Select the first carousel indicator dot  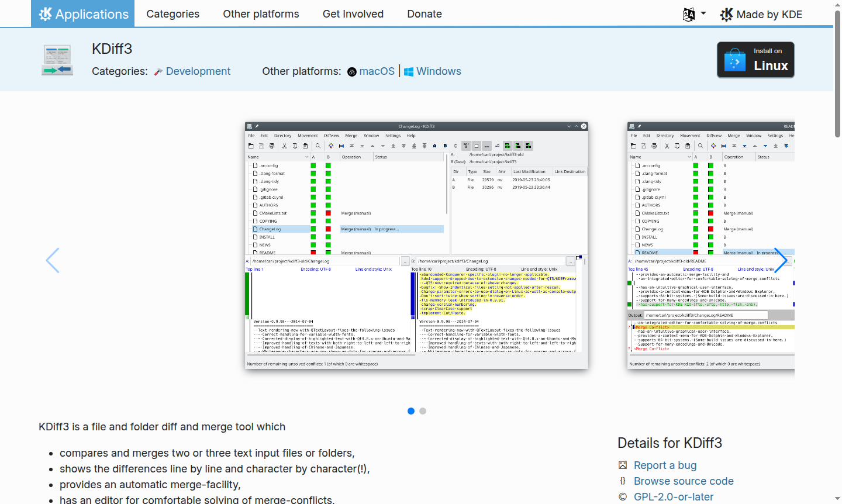(411, 411)
